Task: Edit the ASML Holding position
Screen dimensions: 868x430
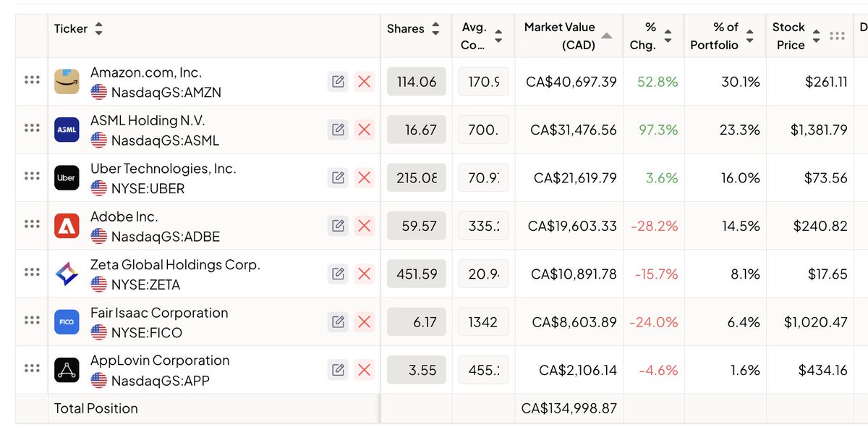Action: click(338, 130)
